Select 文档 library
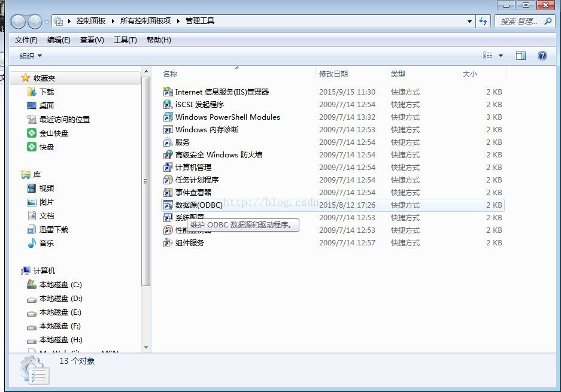Viewport: 561px width, 392px height. [41, 215]
